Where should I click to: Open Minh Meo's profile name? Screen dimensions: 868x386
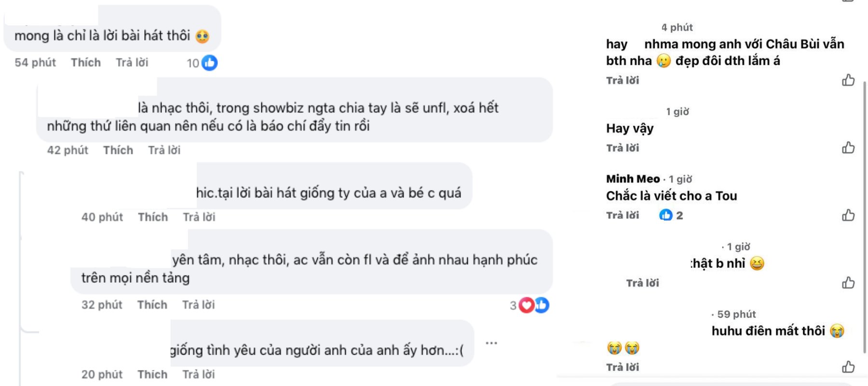[633, 179]
